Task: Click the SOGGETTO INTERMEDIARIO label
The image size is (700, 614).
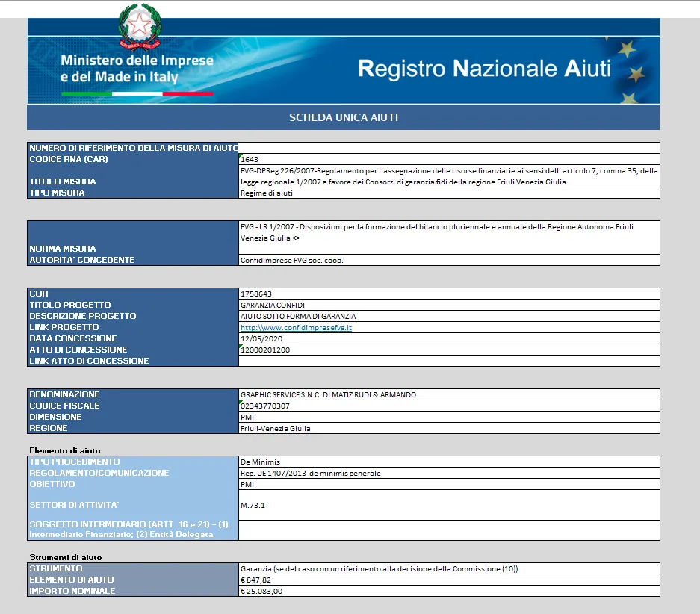Action: pyautogui.click(x=128, y=529)
